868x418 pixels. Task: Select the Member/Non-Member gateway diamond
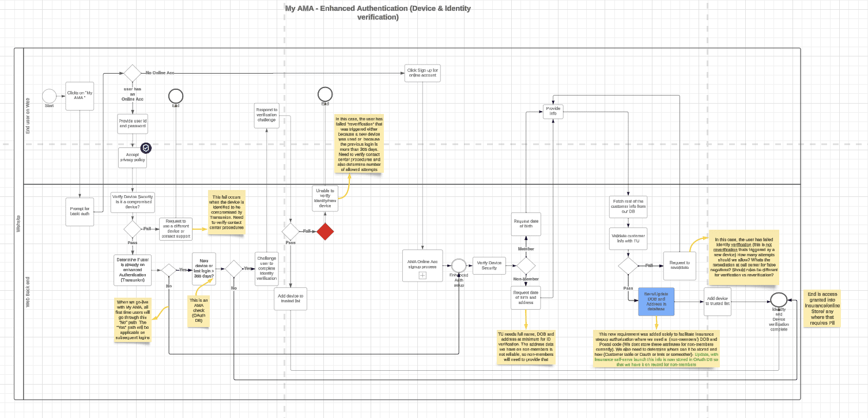coord(526,265)
